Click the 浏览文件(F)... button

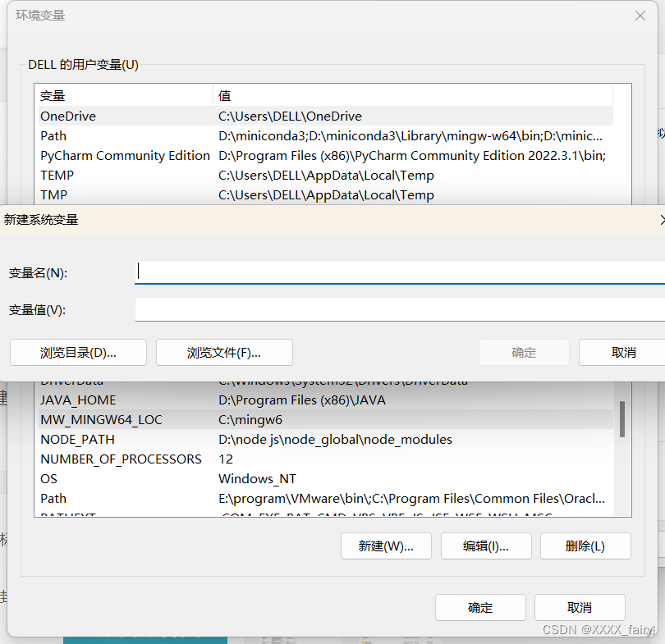(x=224, y=352)
